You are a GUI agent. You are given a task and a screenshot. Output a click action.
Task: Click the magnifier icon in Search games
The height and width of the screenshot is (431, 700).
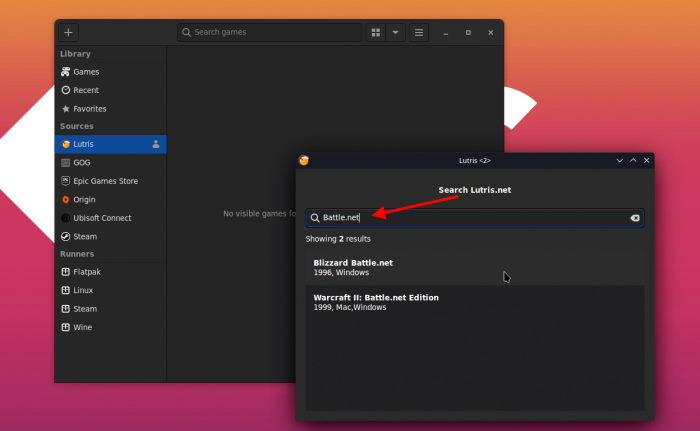coord(187,32)
